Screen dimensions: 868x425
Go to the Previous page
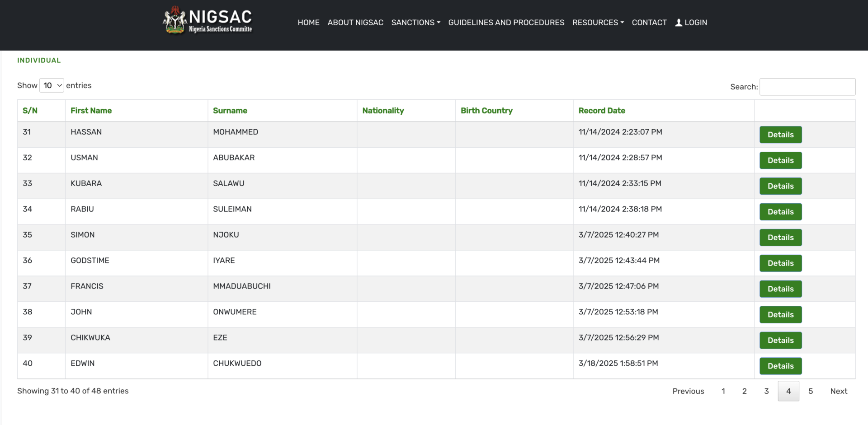point(688,391)
